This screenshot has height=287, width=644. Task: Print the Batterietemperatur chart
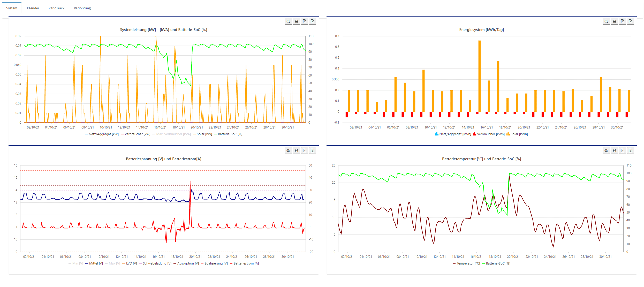click(615, 151)
